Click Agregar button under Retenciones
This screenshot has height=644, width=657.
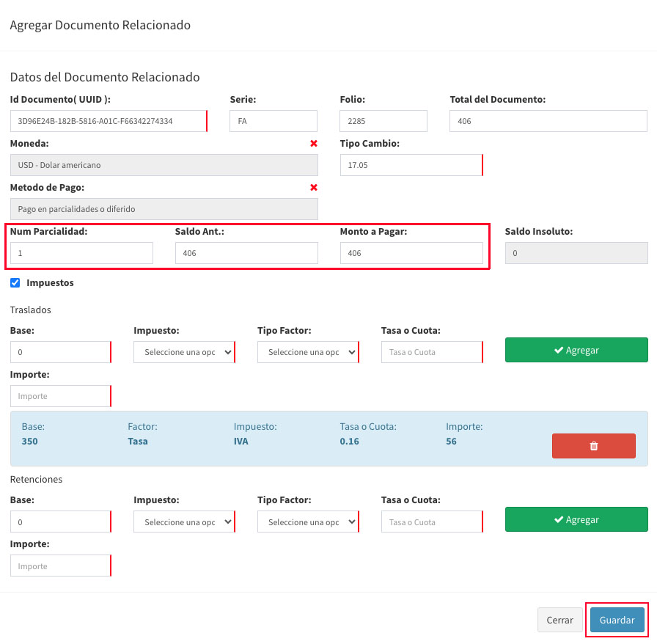576,519
